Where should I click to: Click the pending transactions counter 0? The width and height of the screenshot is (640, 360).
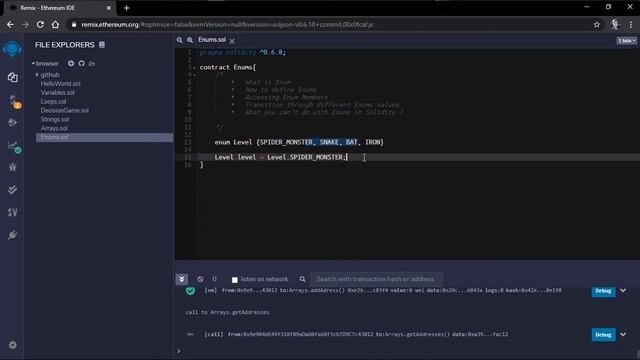(x=214, y=279)
